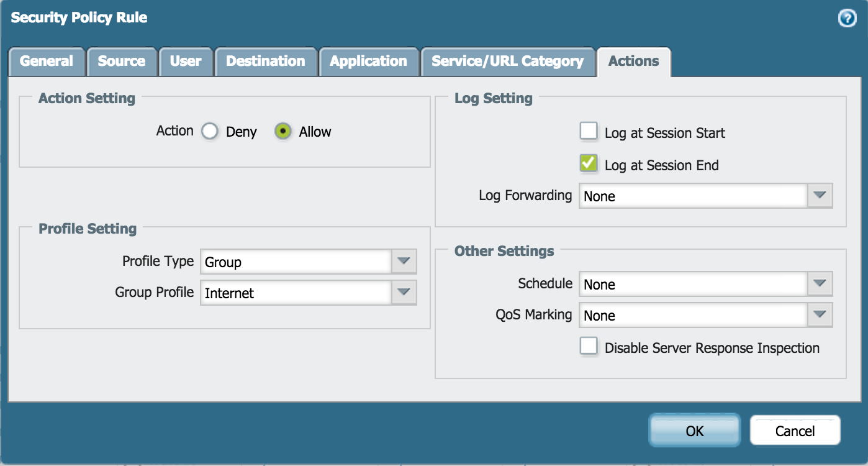Toggle Disable Server Response Inspection checkbox
Image resolution: width=868 pixels, height=466 pixels.
click(x=588, y=347)
